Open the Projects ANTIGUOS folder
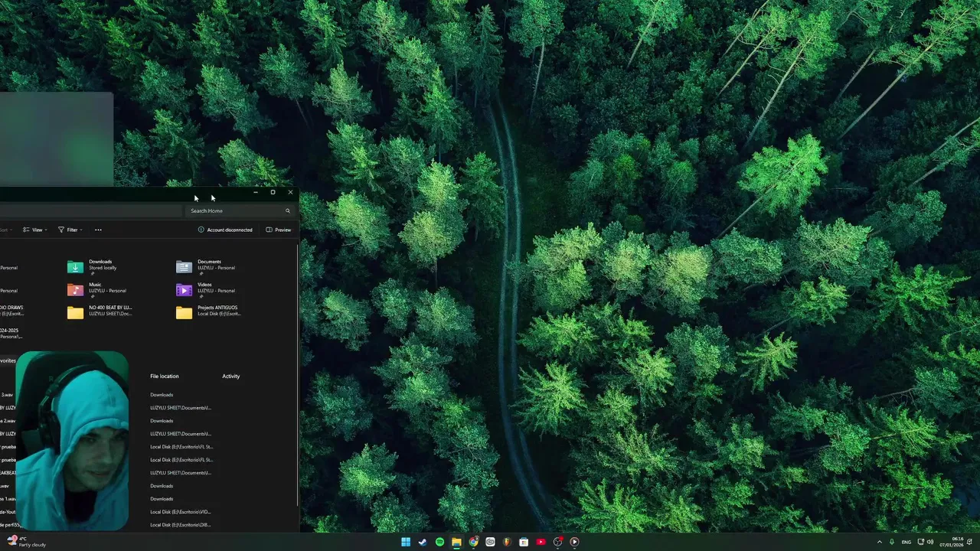The width and height of the screenshot is (980, 551). click(x=208, y=311)
